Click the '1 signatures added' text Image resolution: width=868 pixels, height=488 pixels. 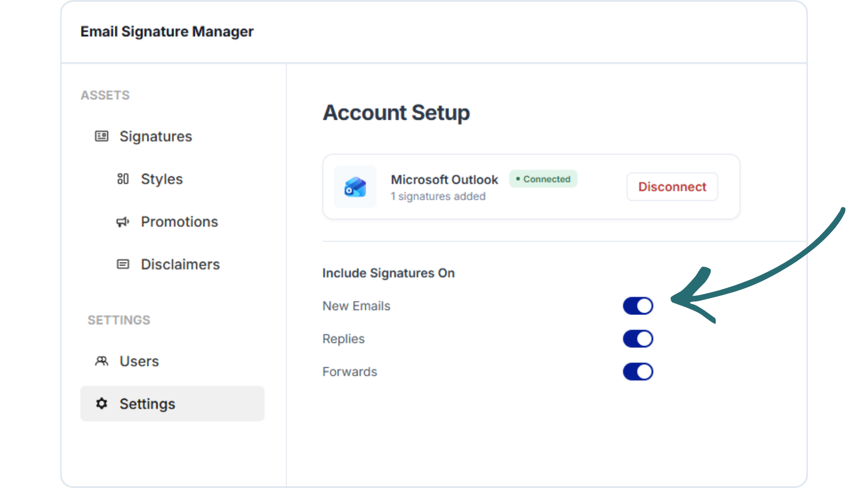(438, 197)
